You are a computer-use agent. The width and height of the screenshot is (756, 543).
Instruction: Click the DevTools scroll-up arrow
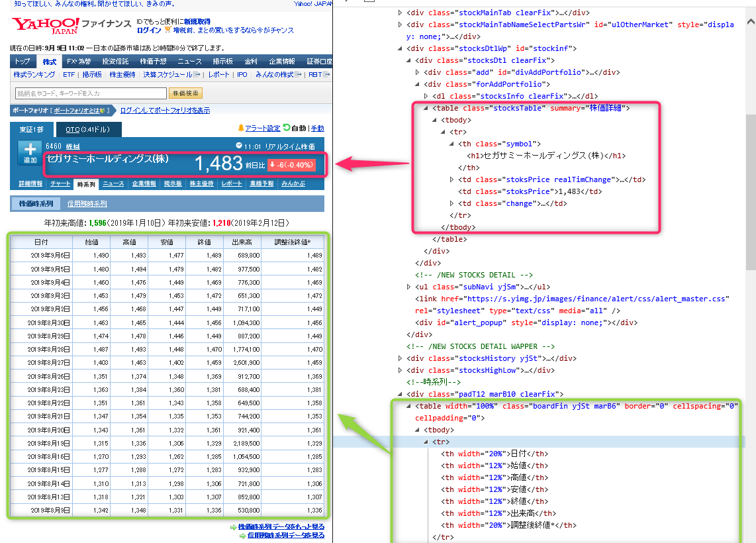point(751,22)
